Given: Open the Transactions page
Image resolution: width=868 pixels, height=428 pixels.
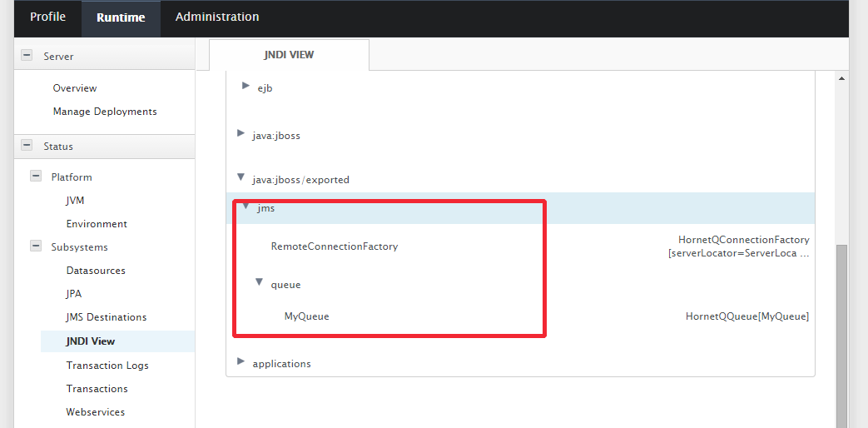Looking at the screenshot, I should (x=97, y=389).
